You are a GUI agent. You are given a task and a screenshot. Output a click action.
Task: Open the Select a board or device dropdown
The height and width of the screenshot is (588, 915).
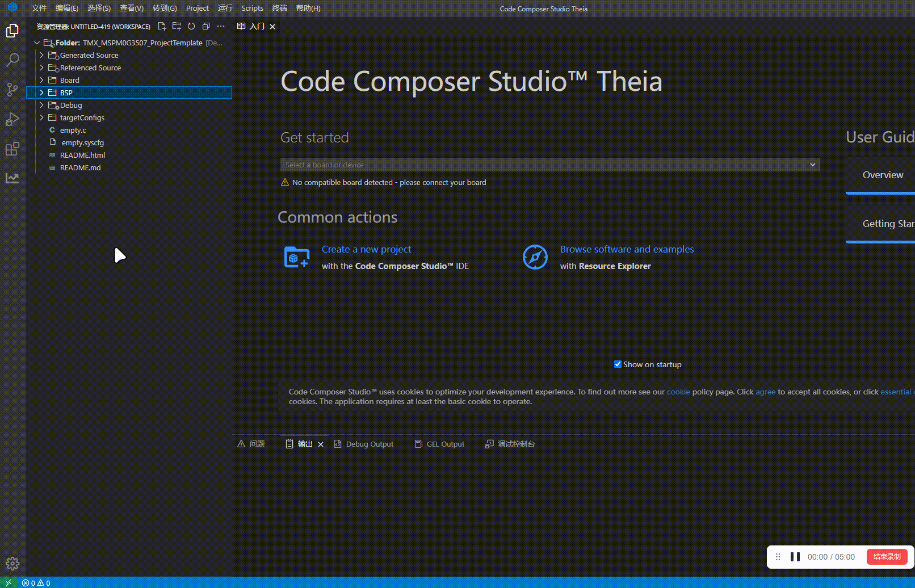(550, 165)
